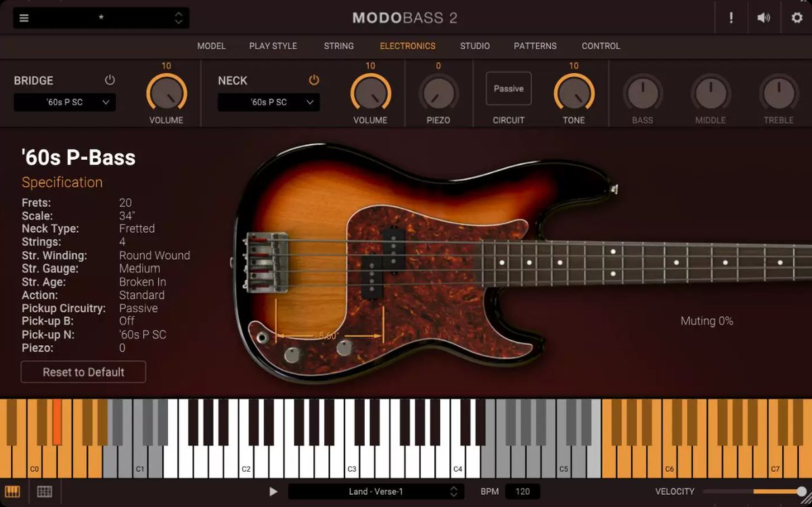812x507 pixels.
Task: Click the 5.60" pickup distance marker
Action: click(x=330, y=334)
